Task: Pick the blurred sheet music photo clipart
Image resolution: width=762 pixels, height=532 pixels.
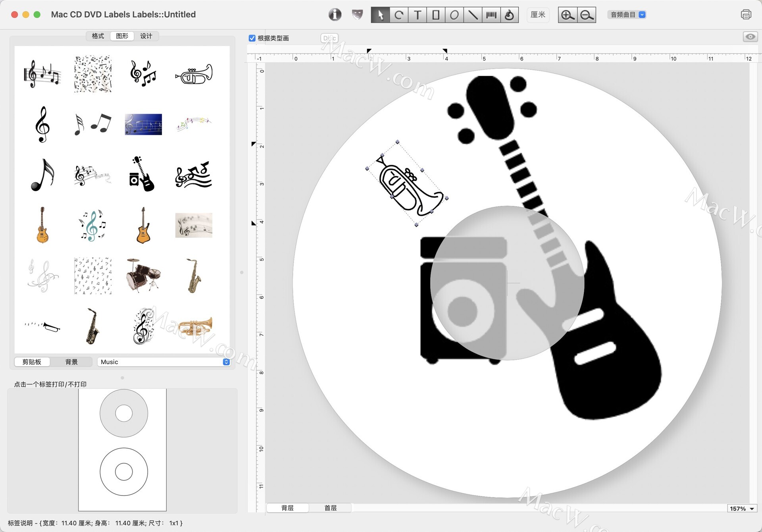Action: click(x=194, y=225)
